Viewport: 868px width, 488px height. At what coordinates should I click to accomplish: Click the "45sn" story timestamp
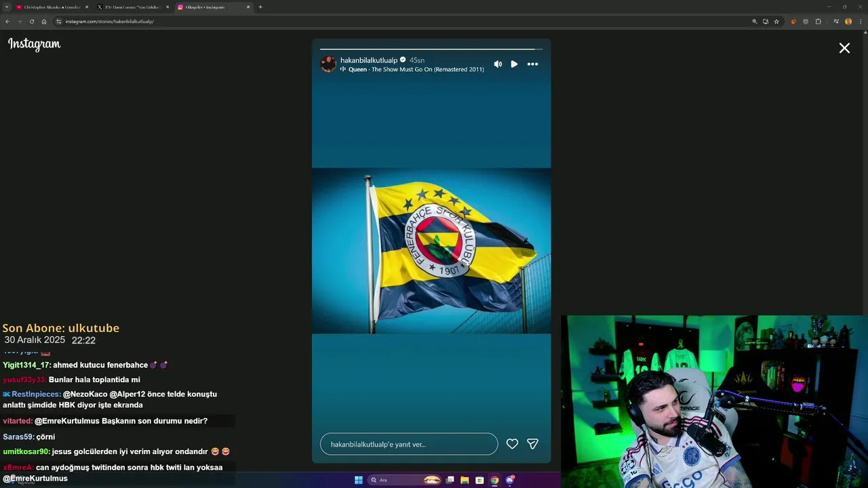click(417, 60)
